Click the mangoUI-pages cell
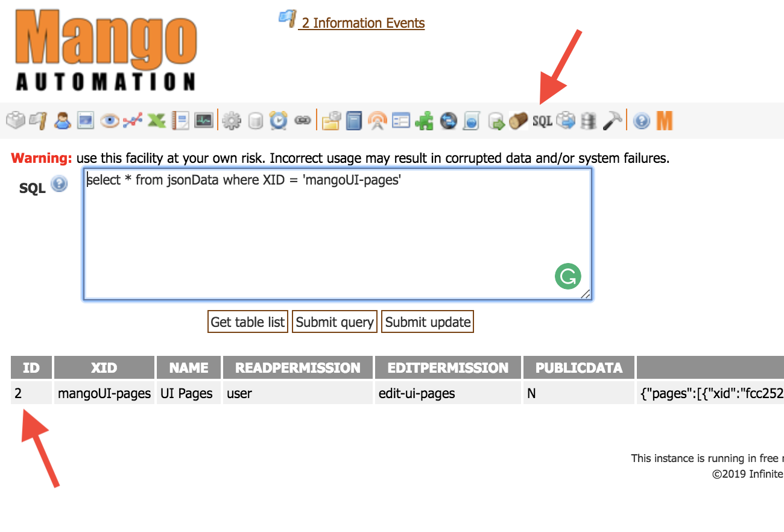 [x=104, y=393]
